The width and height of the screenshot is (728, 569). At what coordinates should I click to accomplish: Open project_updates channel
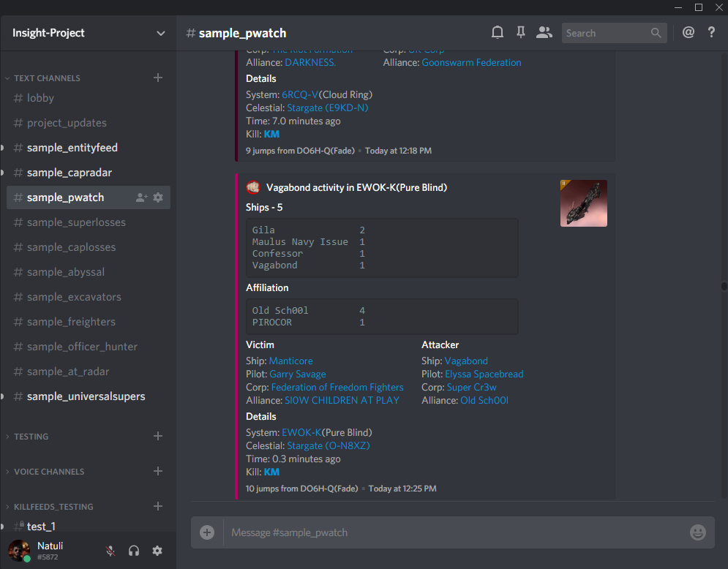[89, 123]
